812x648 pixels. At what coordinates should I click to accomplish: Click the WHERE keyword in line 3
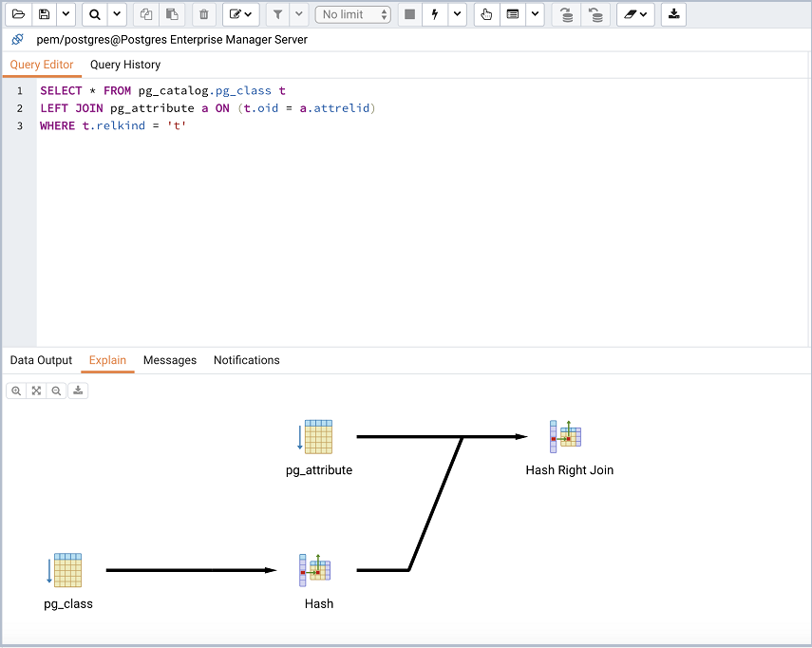(x=58, y=125)
